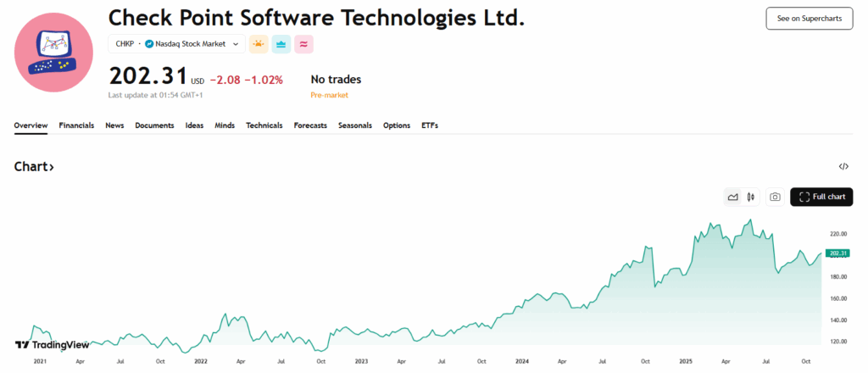Viewport: 868px width, 373px height.
Task: Switch chart to area style
Action: pos(732,197)
